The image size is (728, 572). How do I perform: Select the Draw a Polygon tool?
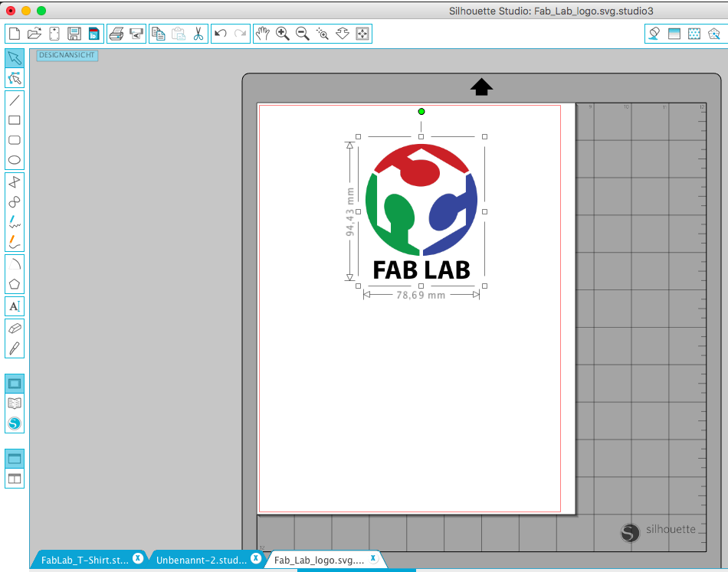15,181
